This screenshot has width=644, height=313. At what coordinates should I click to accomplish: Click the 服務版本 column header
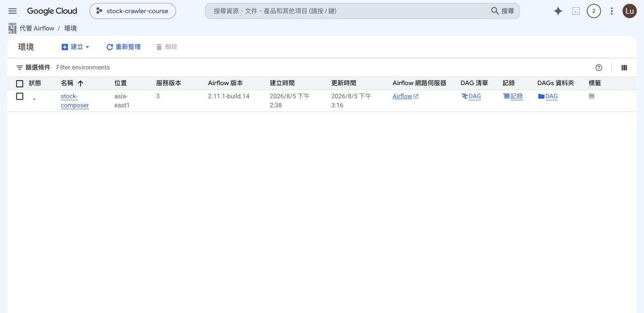[x=168, y=83]
